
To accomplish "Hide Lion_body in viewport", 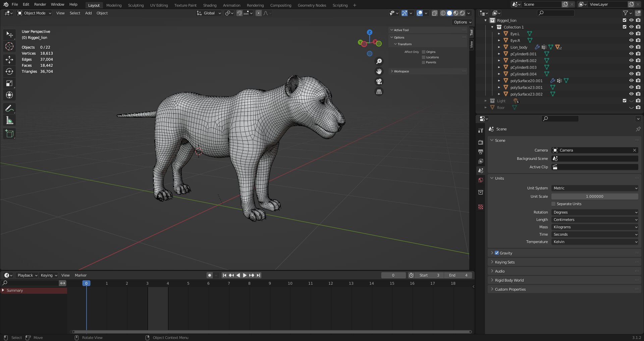I will tap(631, 47).
